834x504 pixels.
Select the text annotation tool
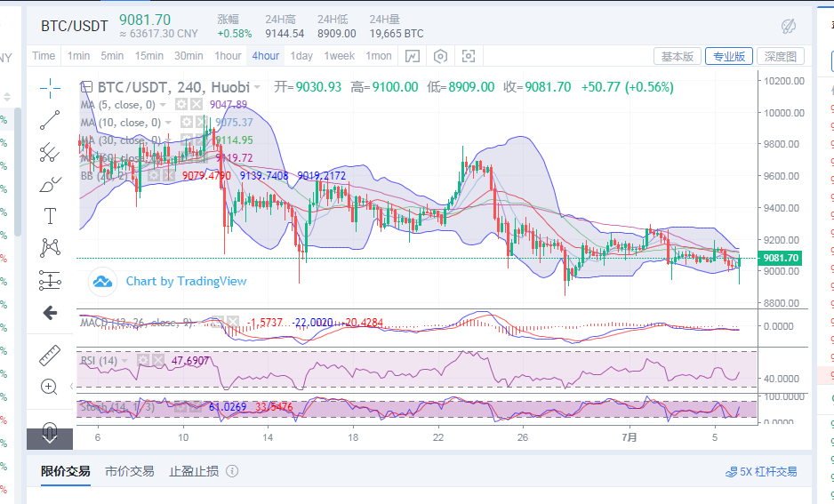(50, 216)
